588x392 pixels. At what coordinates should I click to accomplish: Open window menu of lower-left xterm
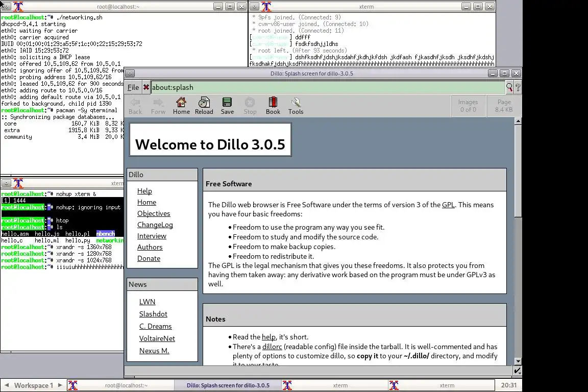point(6,183)
